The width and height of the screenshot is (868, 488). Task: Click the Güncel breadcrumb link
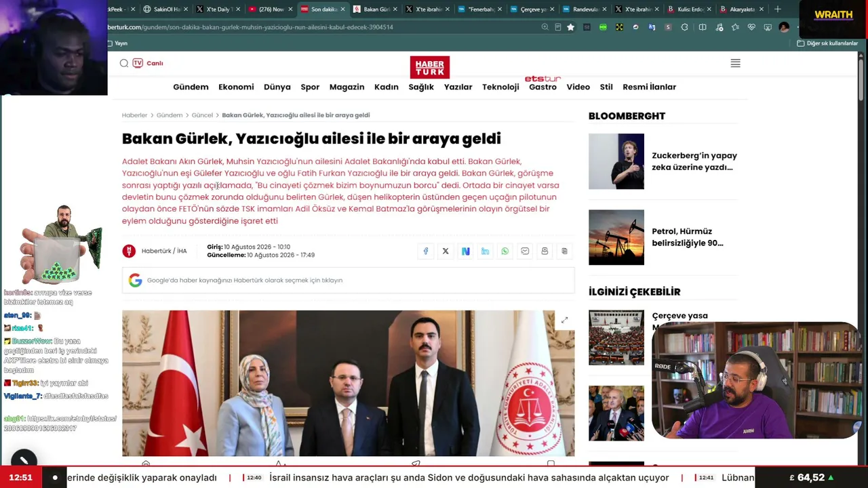pos(202,115)
